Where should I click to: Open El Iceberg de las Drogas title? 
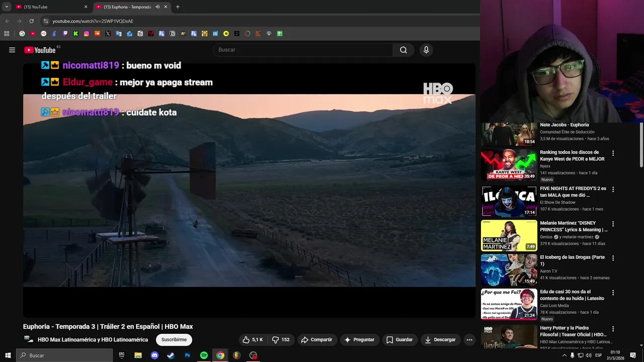(x=573, y=260)
